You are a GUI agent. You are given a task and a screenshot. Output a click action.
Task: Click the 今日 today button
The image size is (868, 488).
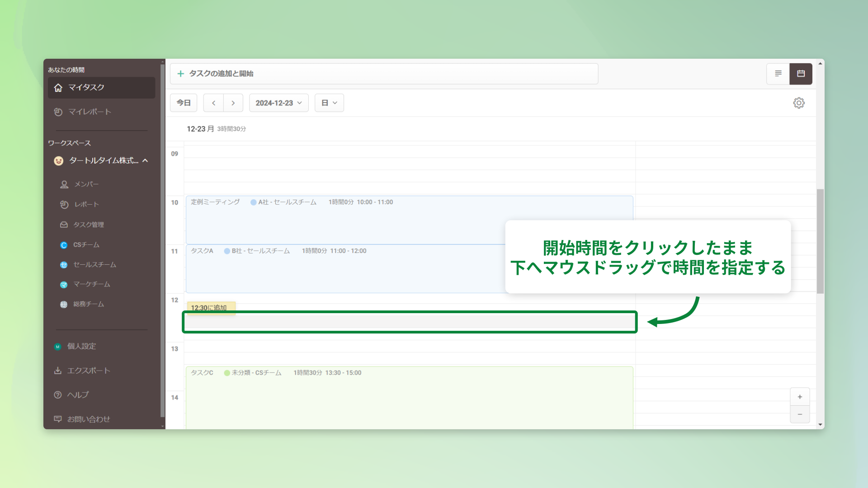point(183,103)
